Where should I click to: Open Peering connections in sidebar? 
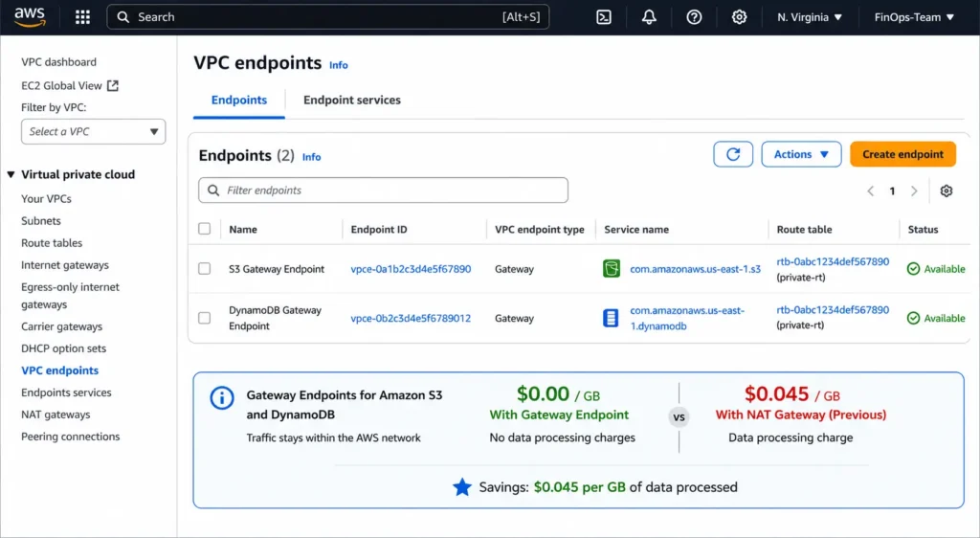[70, 437]
